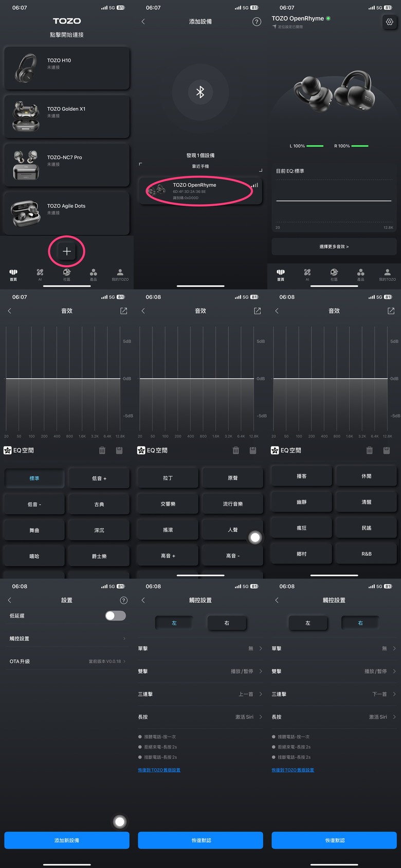The image size is (401, 868).
Task: Open the TOZO H10 device card
Action: click(x=67, y=68)
